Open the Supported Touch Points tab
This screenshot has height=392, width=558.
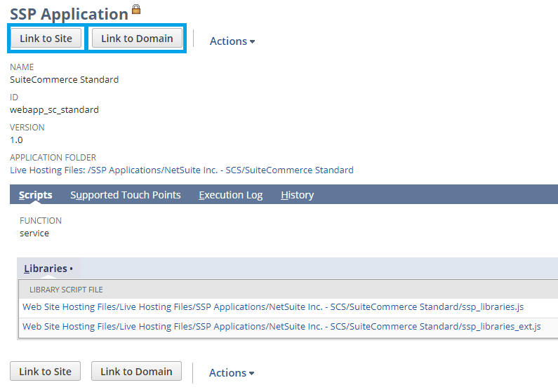(125, 195)
